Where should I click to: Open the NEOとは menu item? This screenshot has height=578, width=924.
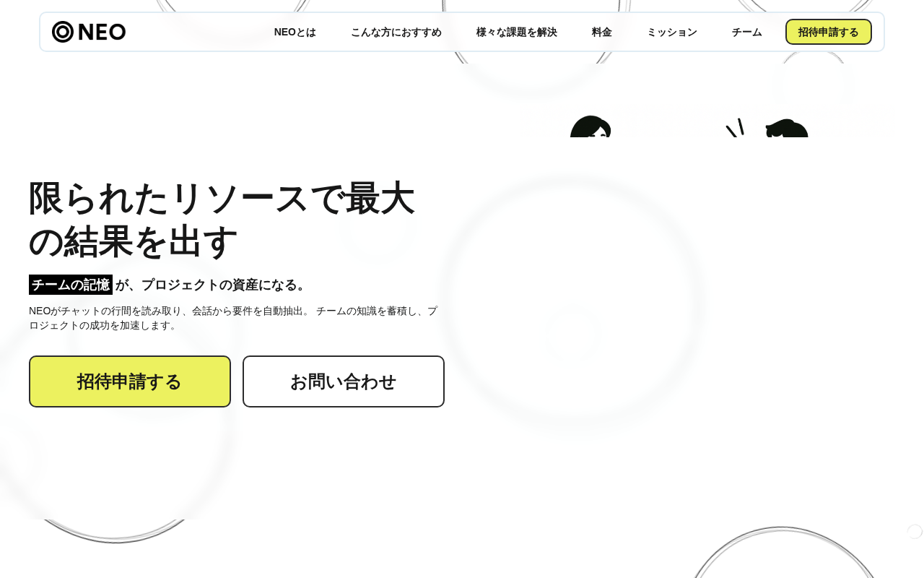[295, 32]
